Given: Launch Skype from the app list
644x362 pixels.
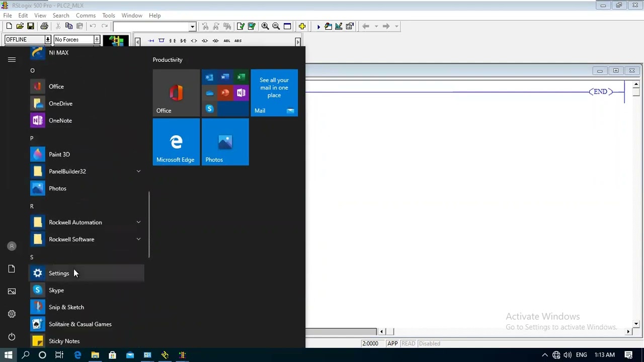Looking at the screenshot, I should [87, 290].
